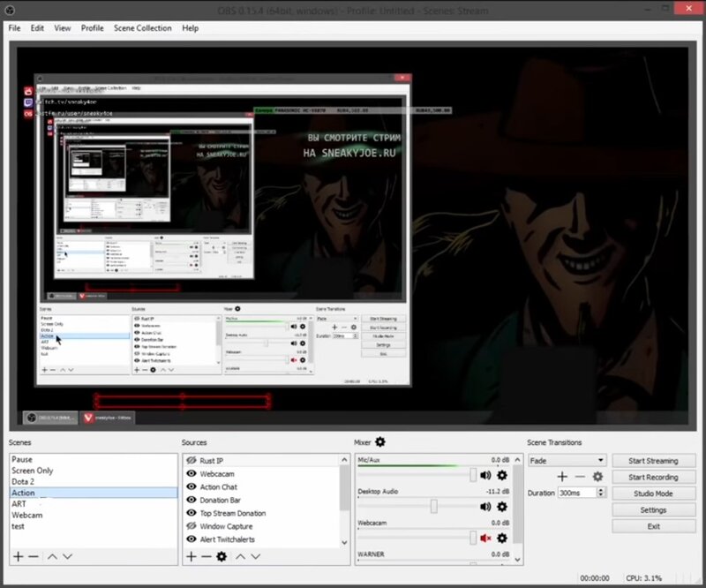Open Mic/Aux gear settings
Viewport: 706px width, 588px height.
502,475
